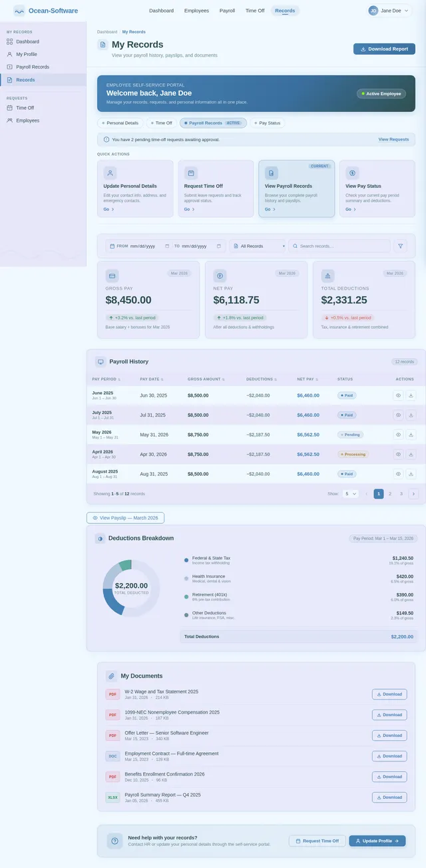Switch to the Pay Status tab
Screen dimensions: 426x868
point(268,123)
